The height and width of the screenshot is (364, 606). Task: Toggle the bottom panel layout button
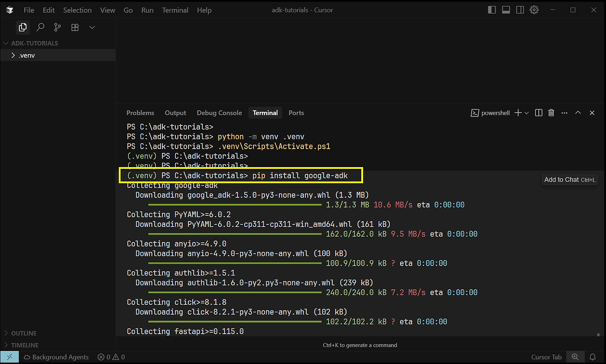pos(506,10)
